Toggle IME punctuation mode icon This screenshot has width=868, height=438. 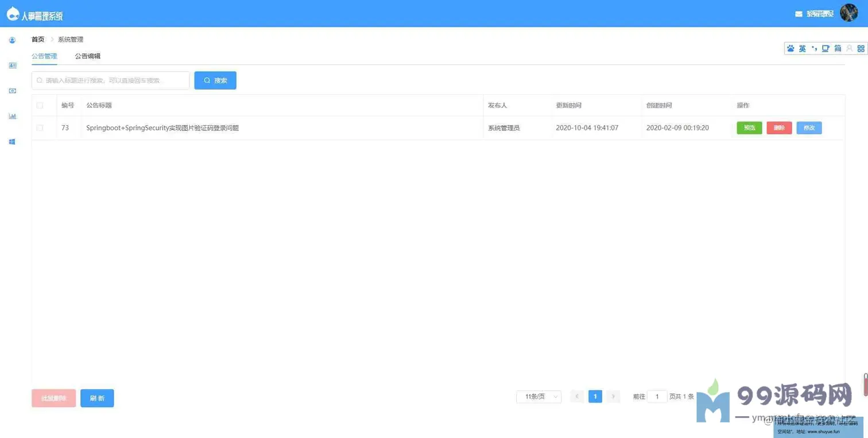click(x=814, y=49)
